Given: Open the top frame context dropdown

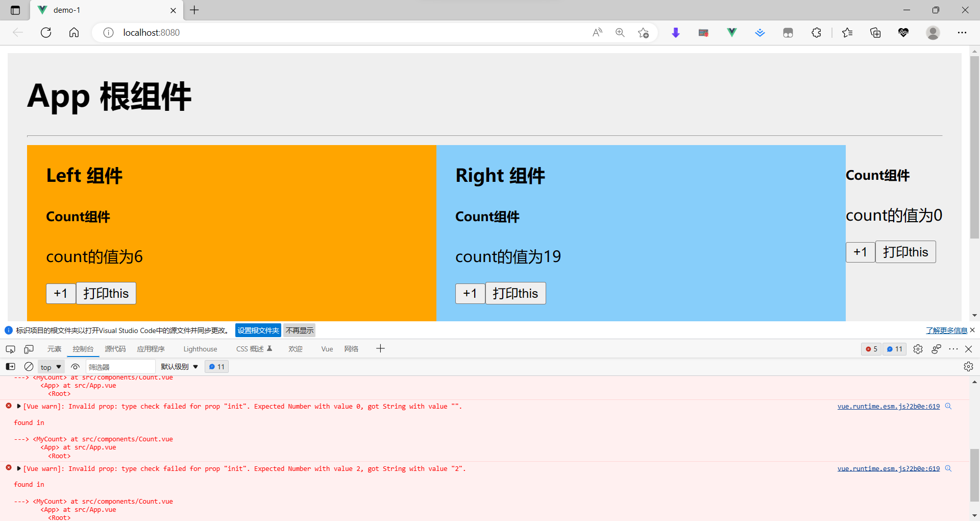Looking at the screenshot, I should 50,366.
